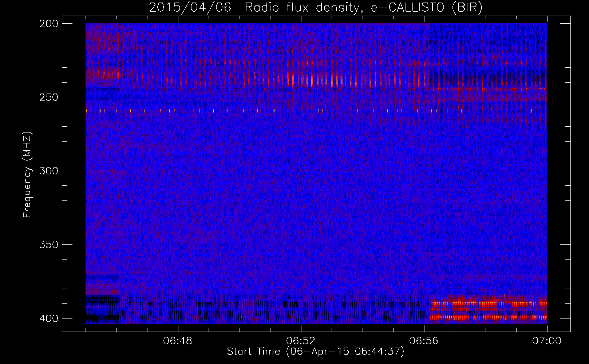Click the 06:56 time tick label
The width and height of the screenshot is (589, 364).
click(x=424, y=341)
